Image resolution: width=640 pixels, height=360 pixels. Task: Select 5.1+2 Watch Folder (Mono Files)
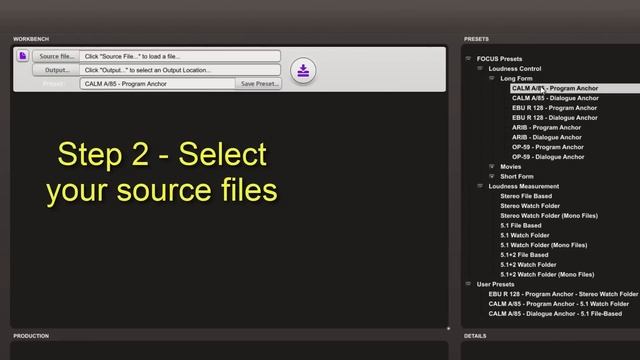click(547, 274)
